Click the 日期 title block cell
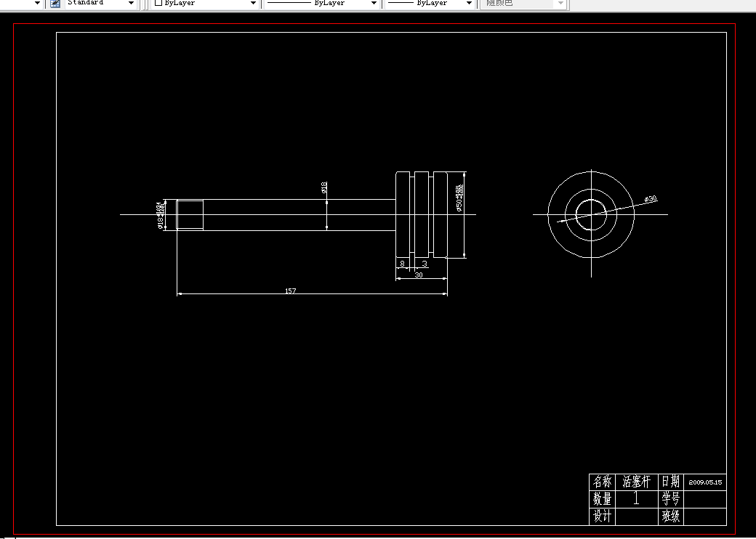The height and width of the screenshot is (539, 756). click(670, 481)
